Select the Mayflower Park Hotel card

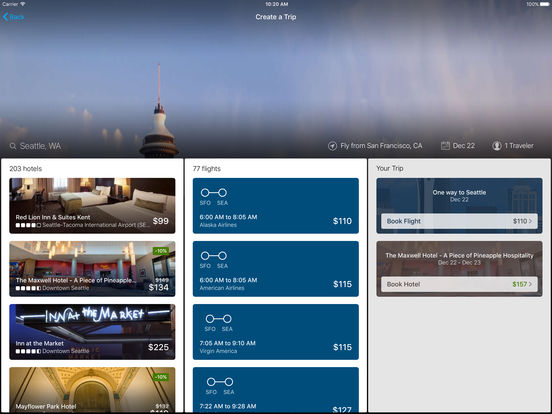[x=92, y=390]
